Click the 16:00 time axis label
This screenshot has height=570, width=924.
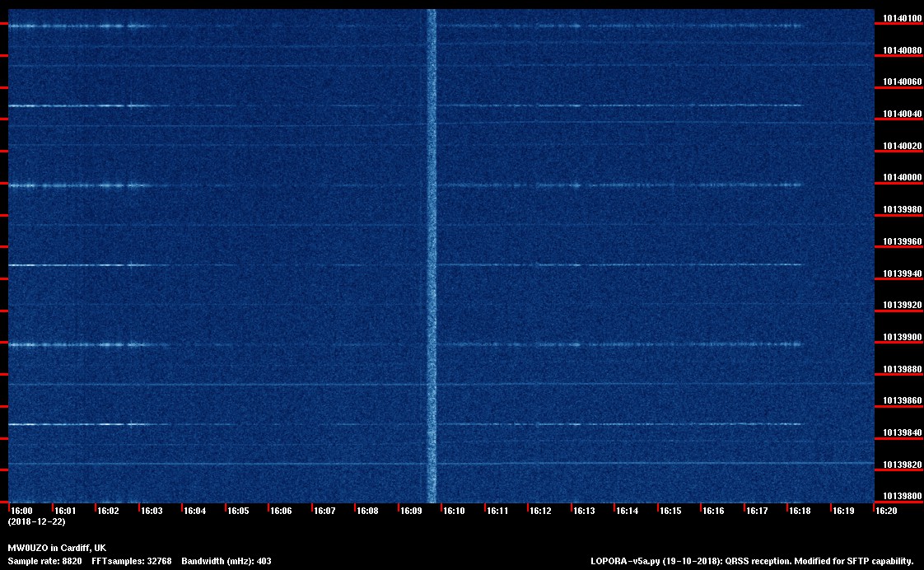pyautogui.click(x=21, y=512)
